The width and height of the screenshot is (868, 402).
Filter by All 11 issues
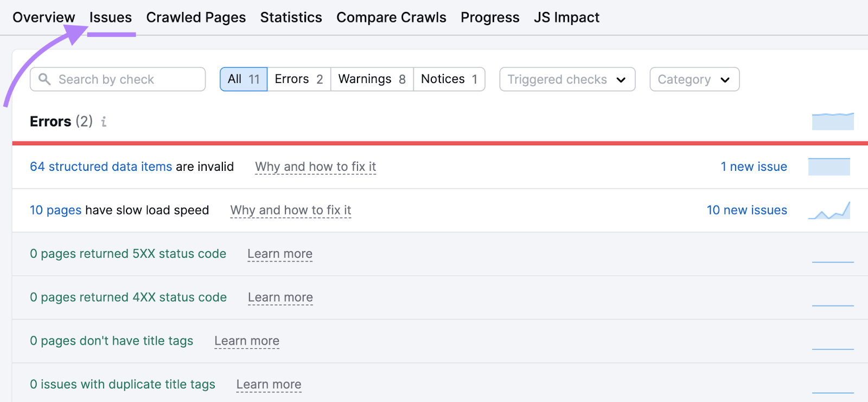(x=244, y=79)
